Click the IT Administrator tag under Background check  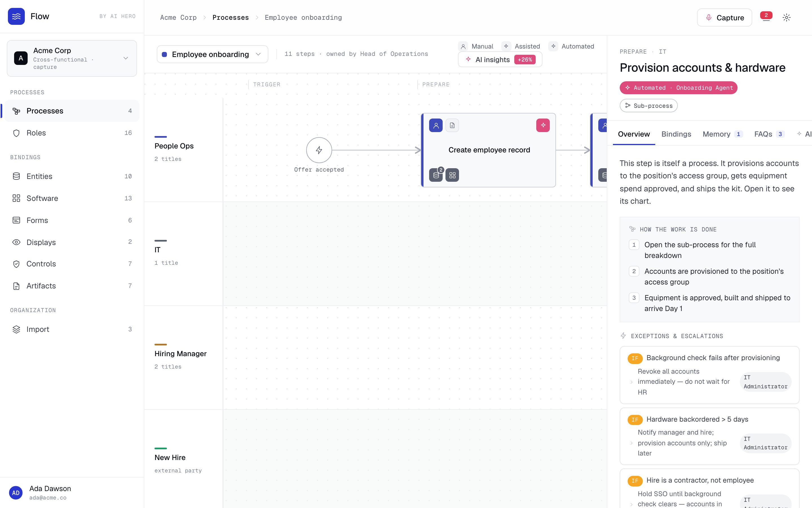(x=765, y=382)
